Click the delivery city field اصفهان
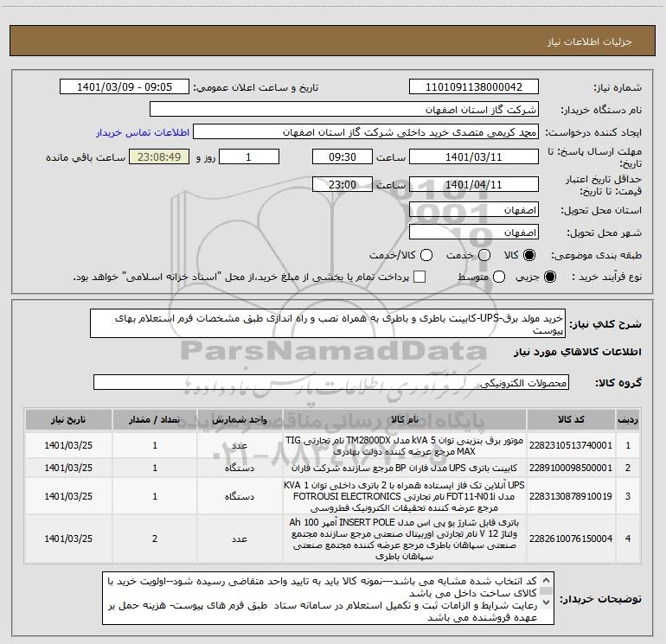Screen dimensions: 666x644 [x=474, y=233]
